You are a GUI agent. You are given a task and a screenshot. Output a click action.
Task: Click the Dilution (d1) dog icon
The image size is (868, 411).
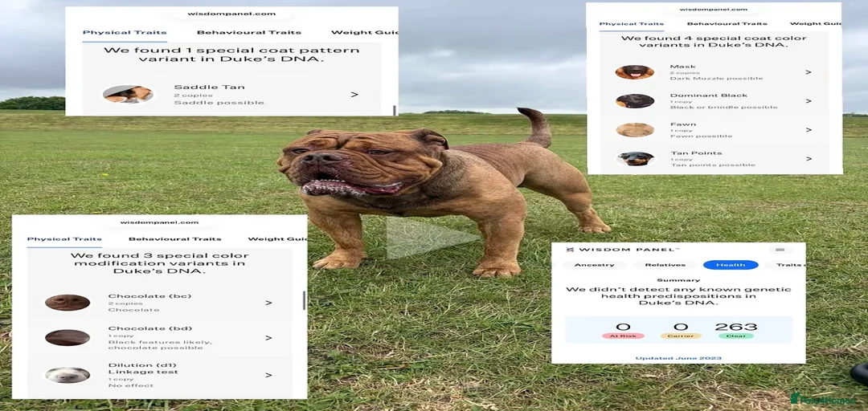coord(67,375)
